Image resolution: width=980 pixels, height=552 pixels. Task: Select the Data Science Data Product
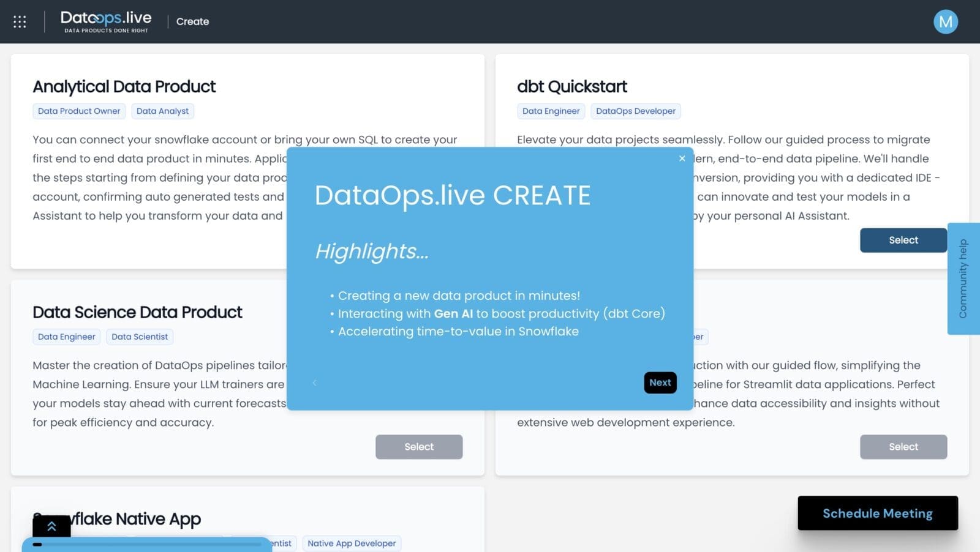[419, 446]
